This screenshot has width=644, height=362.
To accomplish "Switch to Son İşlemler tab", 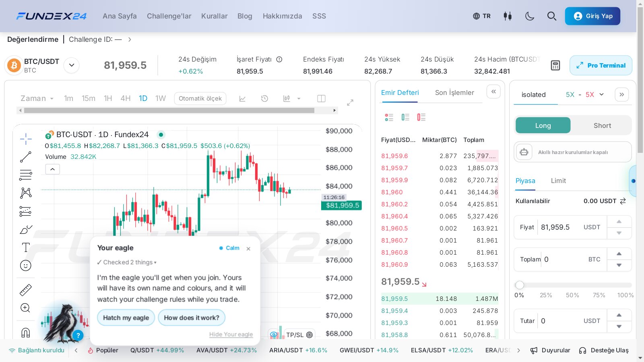I will pyautogui.click(x=454, y=93).
